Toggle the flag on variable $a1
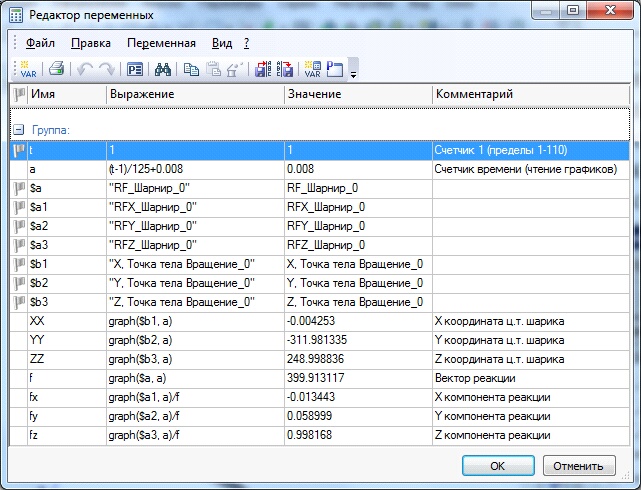This screenshot has width=641, height=490. [18, 207]
